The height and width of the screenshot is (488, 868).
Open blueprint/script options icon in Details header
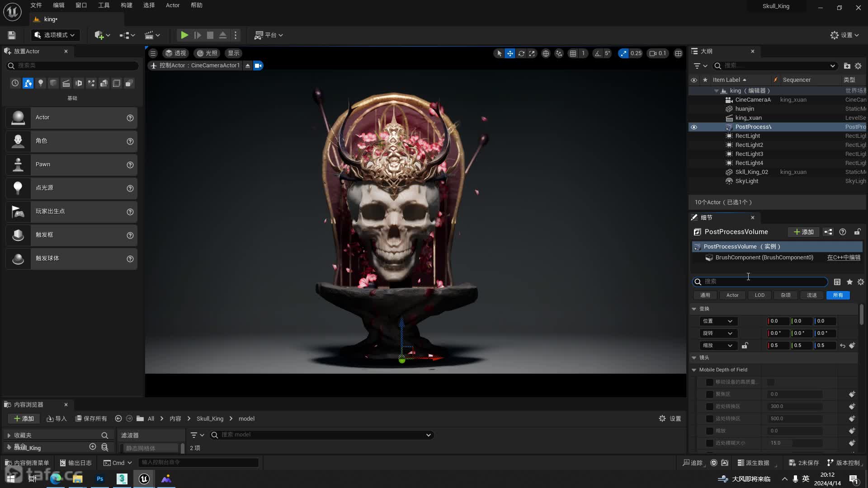pos(828,232)
